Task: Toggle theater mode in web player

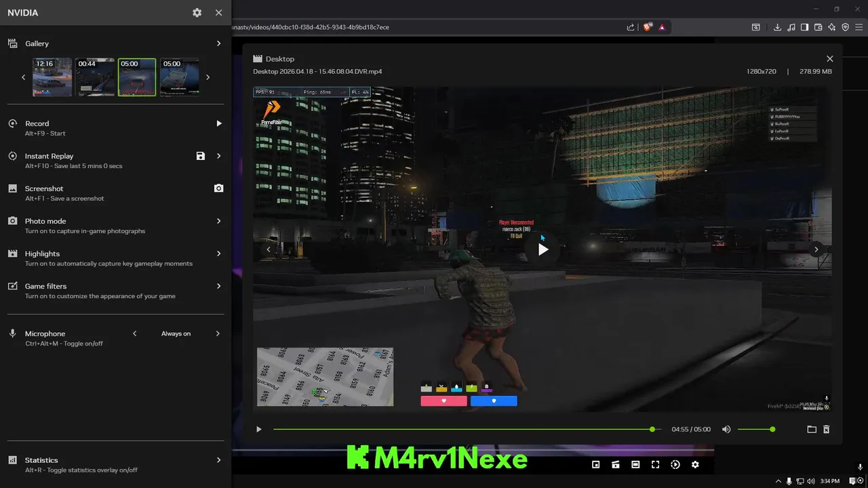Action: tap(635, 464)
